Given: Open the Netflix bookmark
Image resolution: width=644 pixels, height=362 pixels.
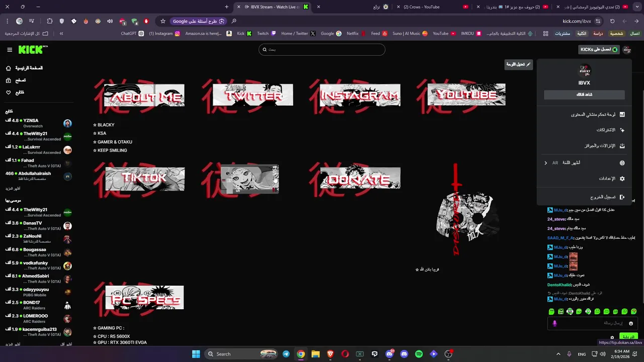Looking at the screenshot, I should tap(356, 34).
